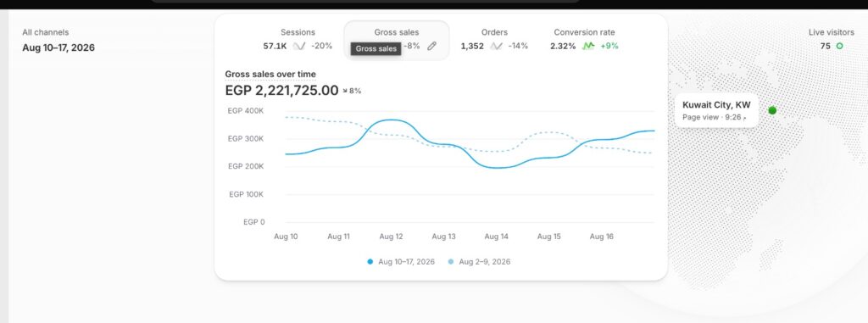Click the Live visitors label
The image size is (868, 323).
tap(832, 33)
